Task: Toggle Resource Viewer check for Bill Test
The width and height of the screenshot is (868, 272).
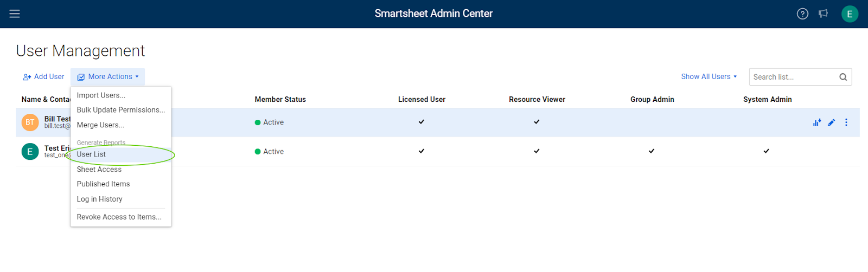Action: pyautogui.click(x=537, y=122)
